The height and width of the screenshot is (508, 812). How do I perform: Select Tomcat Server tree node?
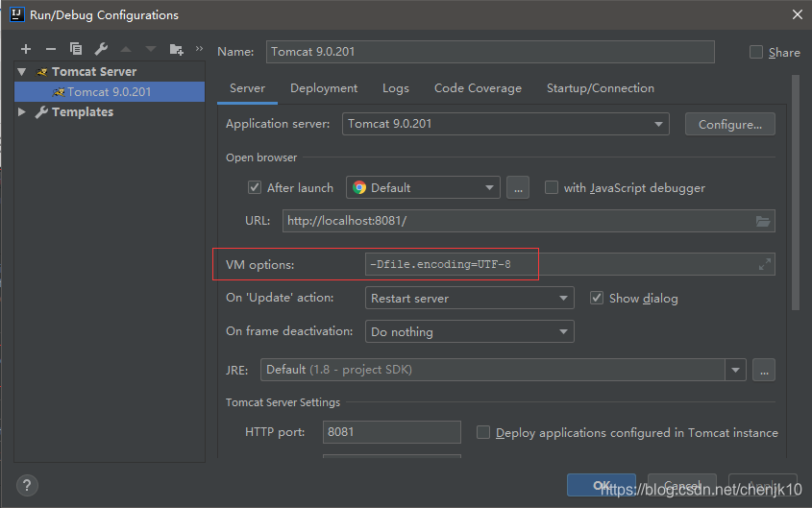[x=94, y=71]
